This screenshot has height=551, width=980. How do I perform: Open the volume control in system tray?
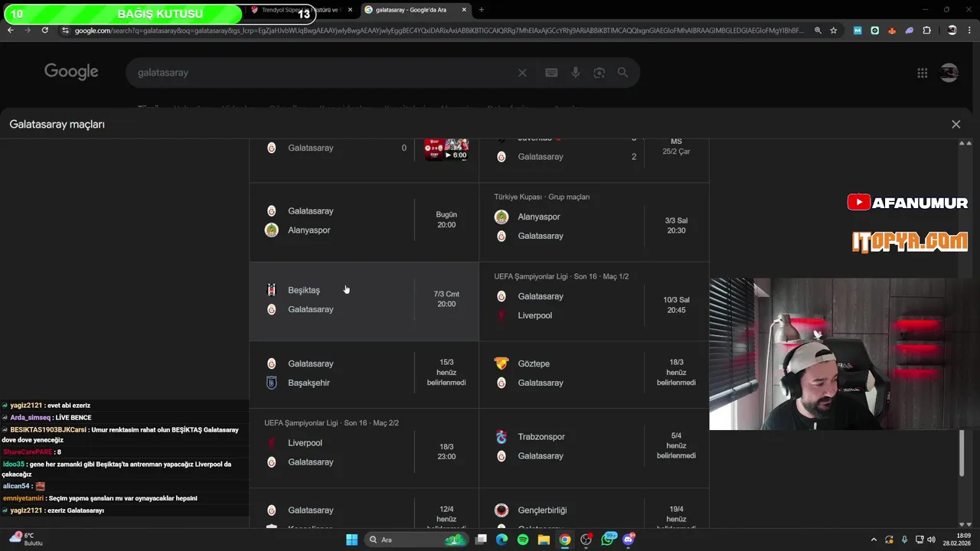click(x=931, y=540)
